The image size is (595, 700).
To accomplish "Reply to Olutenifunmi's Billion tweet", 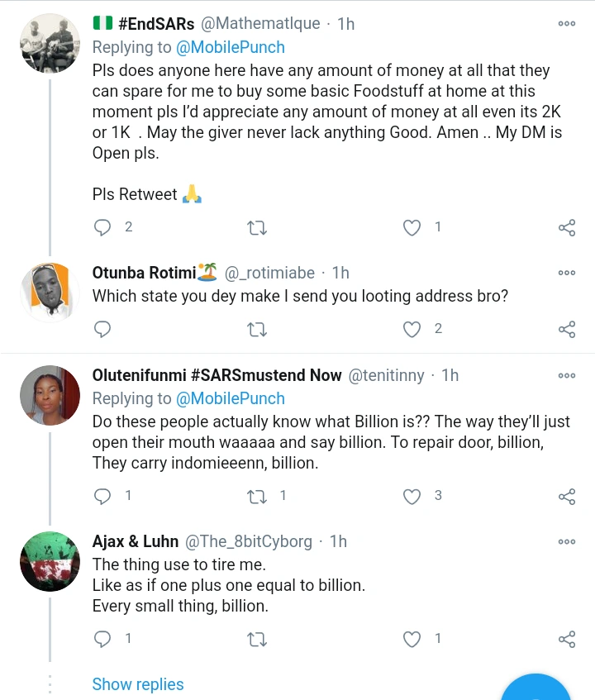I will (102, 496).
